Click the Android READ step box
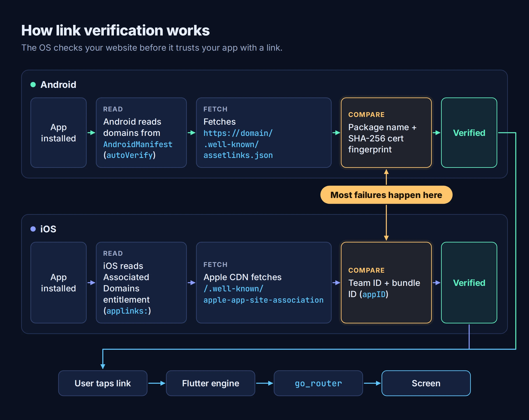This screenshot has width=529, height=420. tap(141, 133)
